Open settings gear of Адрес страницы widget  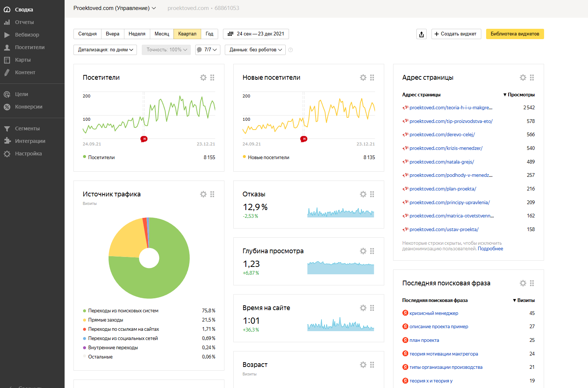click(523, 78)
